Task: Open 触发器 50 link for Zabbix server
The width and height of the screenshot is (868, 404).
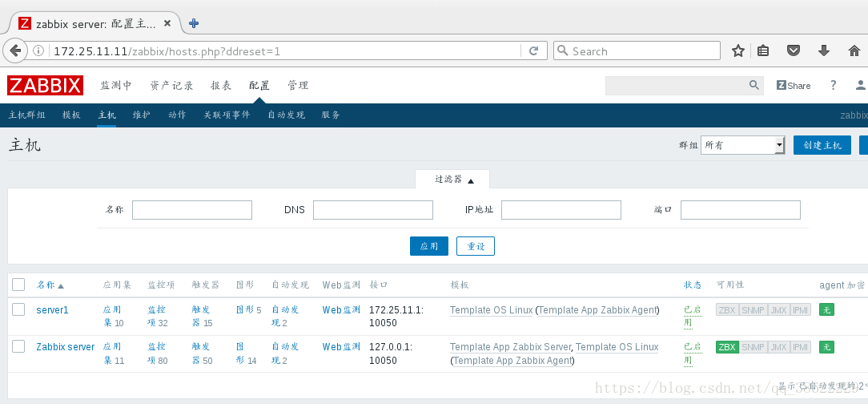Action: pyautogui.click(x=202, y=353)
